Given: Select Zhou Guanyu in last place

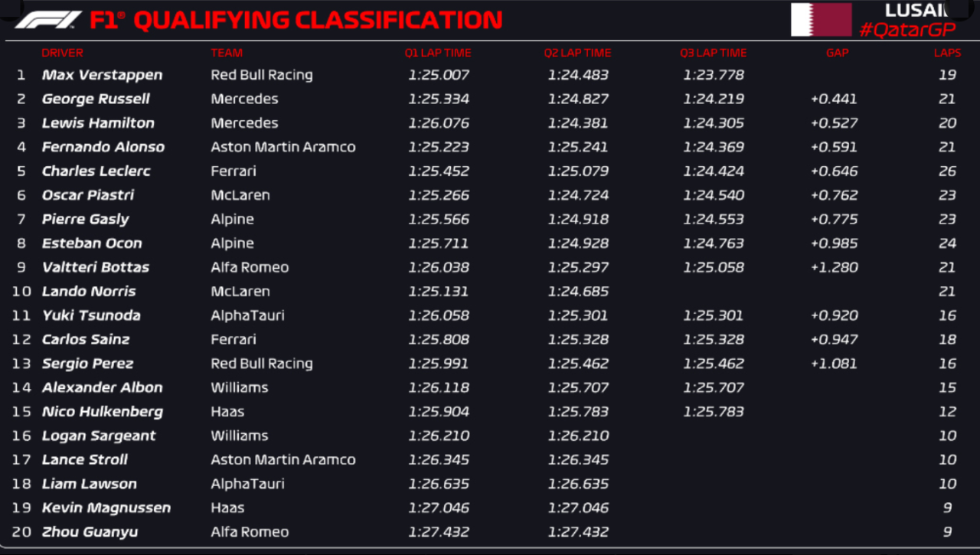Looking at the screenshot, I should pos(90,532).
